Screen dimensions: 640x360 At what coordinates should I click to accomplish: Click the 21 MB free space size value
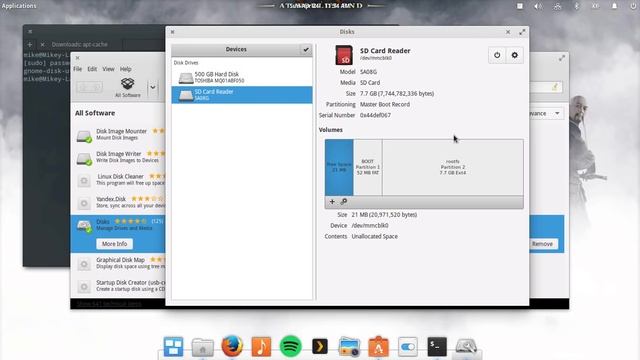(384, 215)
